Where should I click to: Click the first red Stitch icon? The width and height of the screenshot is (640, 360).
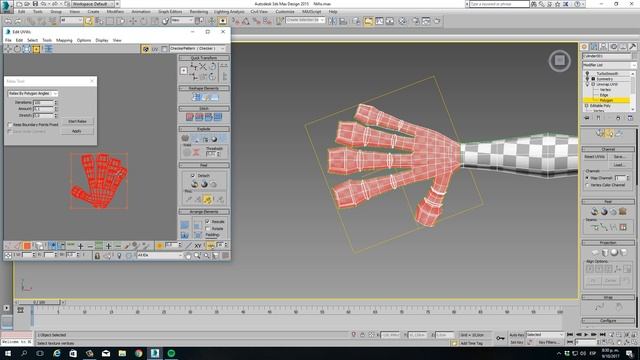click(190, 118)
